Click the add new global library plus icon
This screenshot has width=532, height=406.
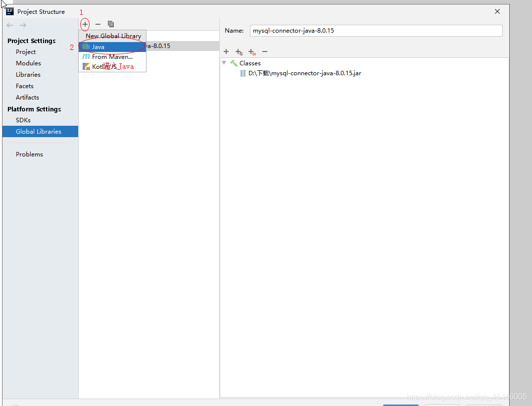(85, 24)
